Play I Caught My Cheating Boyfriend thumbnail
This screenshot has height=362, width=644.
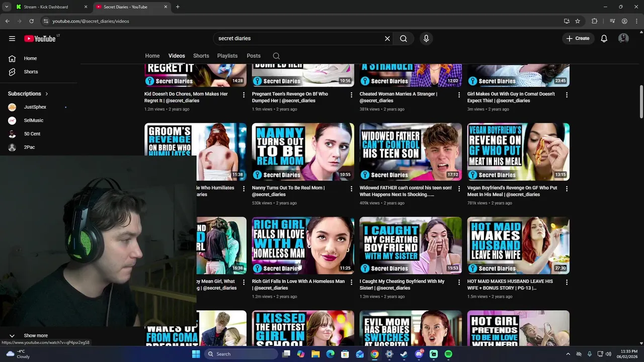click(411, 245)
